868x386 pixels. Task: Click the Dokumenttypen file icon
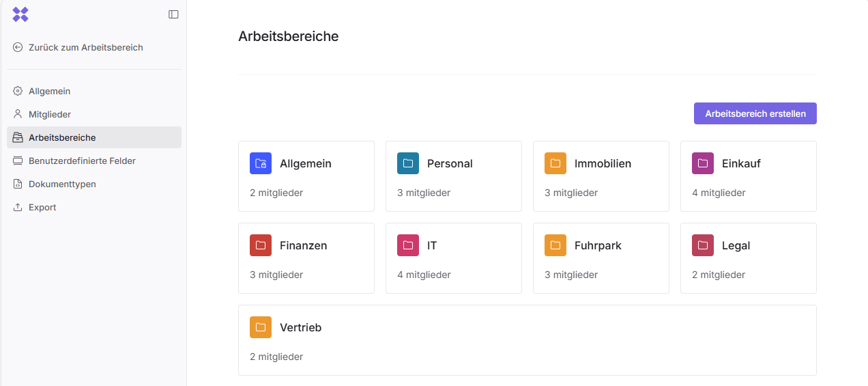click(18, 184)
